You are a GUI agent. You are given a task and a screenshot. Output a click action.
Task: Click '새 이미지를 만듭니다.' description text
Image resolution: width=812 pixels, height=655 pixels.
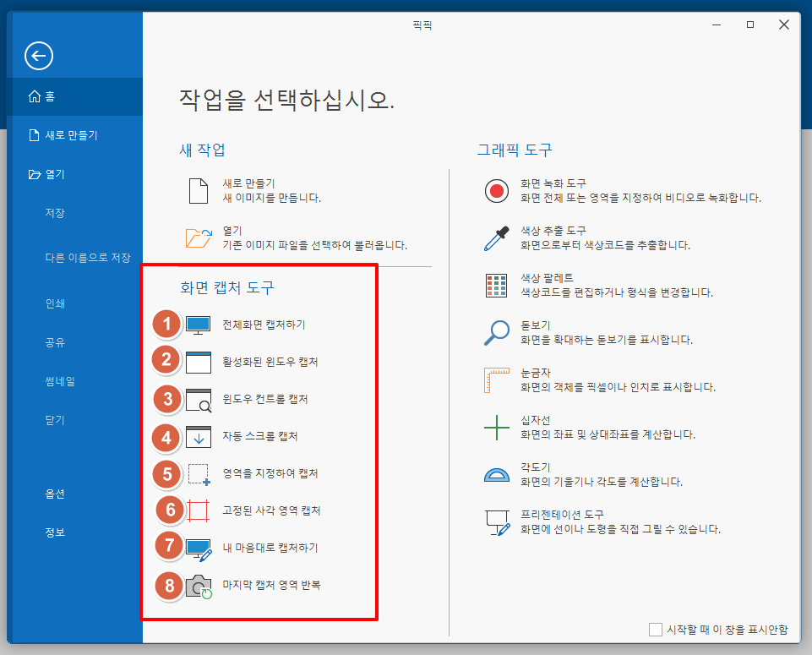[272, 198]
